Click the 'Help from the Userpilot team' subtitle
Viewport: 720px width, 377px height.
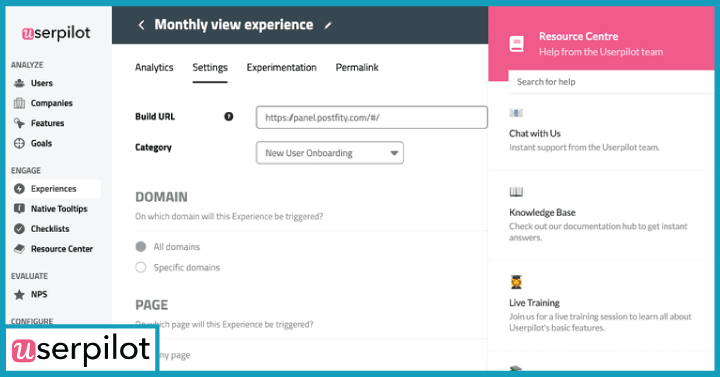(601, 52)
